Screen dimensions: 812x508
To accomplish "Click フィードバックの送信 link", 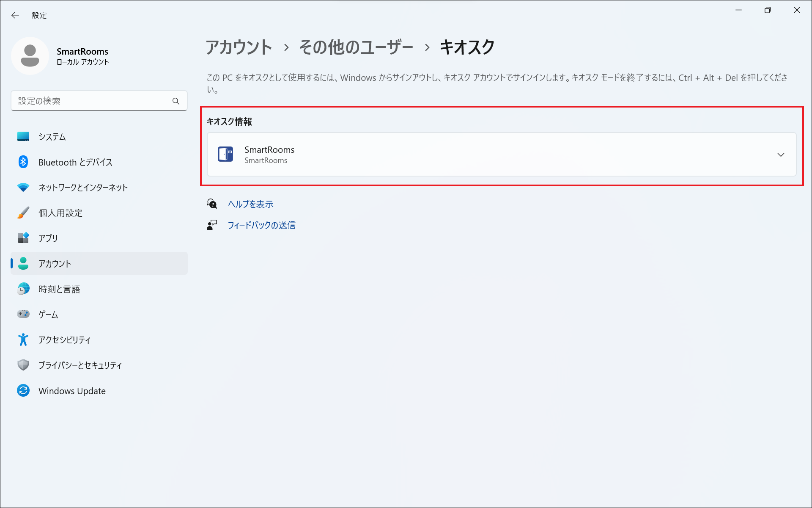I will [261, 225].
